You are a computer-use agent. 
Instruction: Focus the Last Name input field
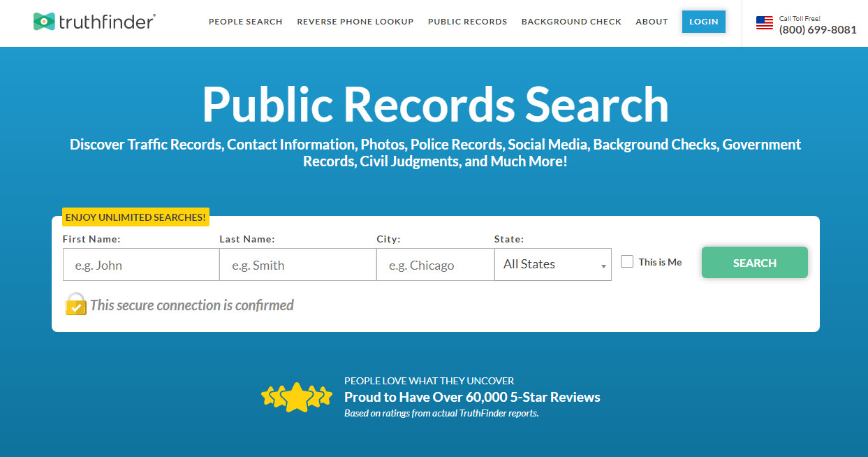coord(298,265)
